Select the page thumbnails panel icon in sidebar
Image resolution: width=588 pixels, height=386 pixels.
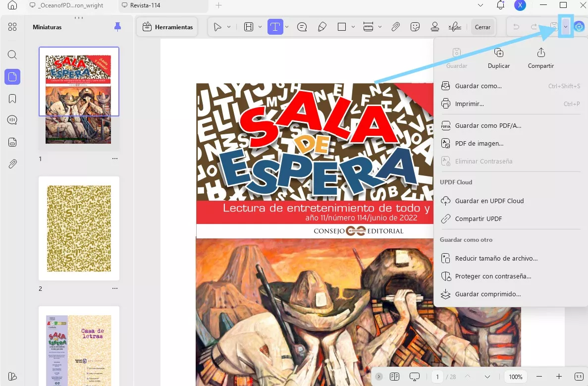point(12,77)
